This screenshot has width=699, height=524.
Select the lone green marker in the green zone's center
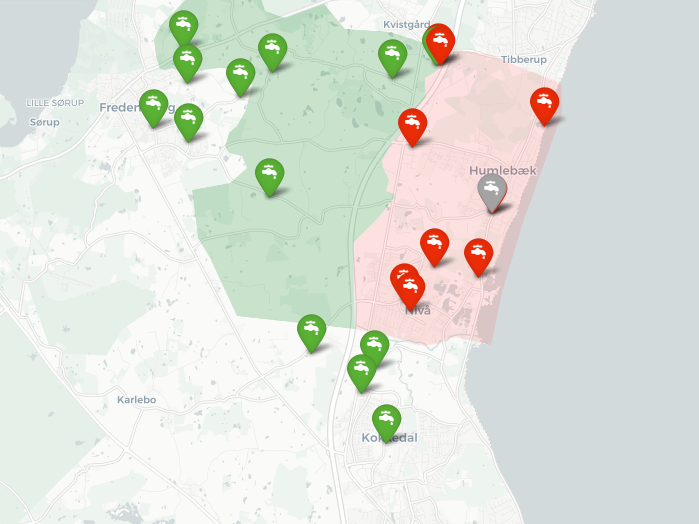point(269,176)
